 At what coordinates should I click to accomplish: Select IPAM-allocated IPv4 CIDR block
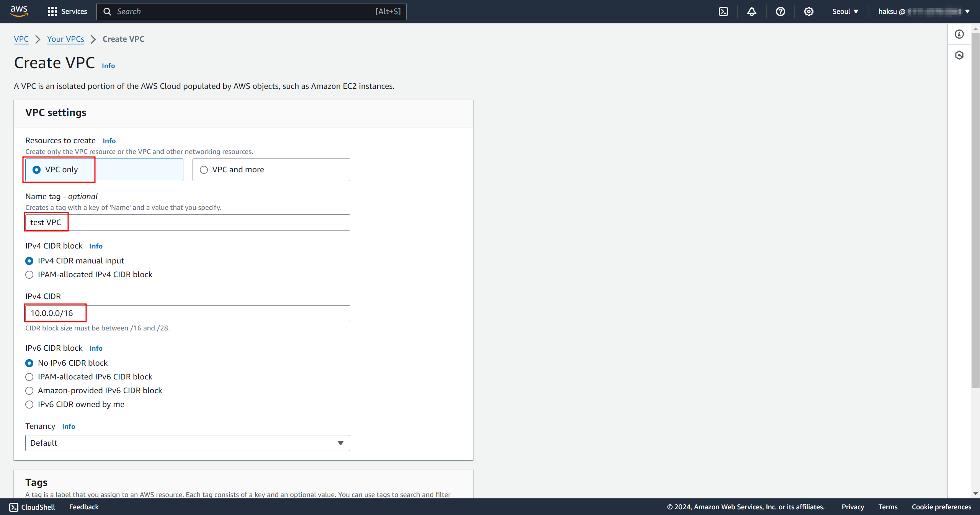coord(29,275)
